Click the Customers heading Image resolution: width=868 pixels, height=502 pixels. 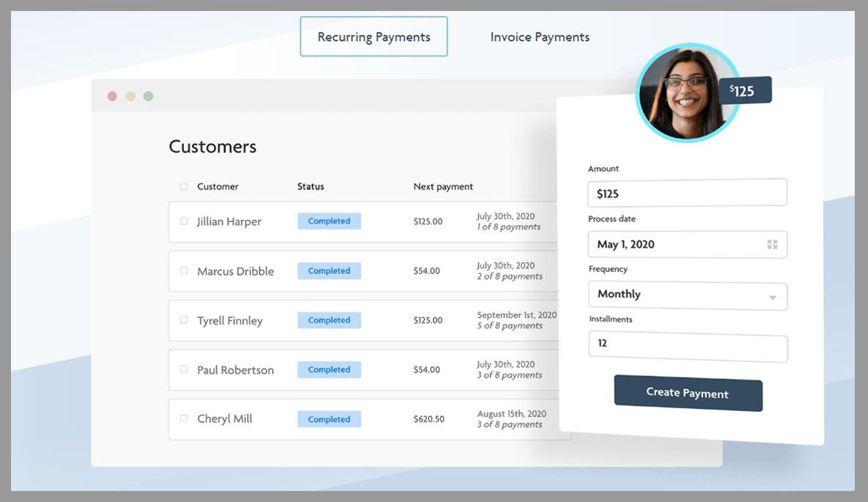point(213,147)
